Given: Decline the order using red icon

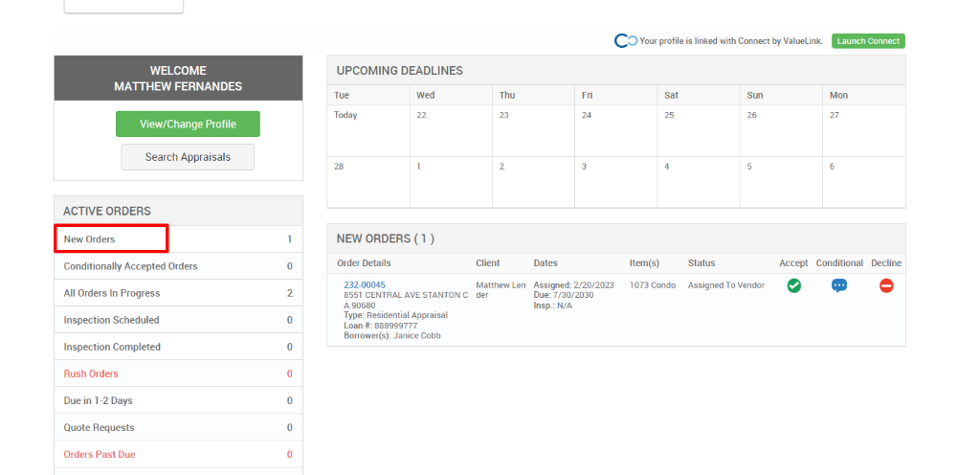Looking at the screenshot, I should pyautogui.click(x=886, y=285).
